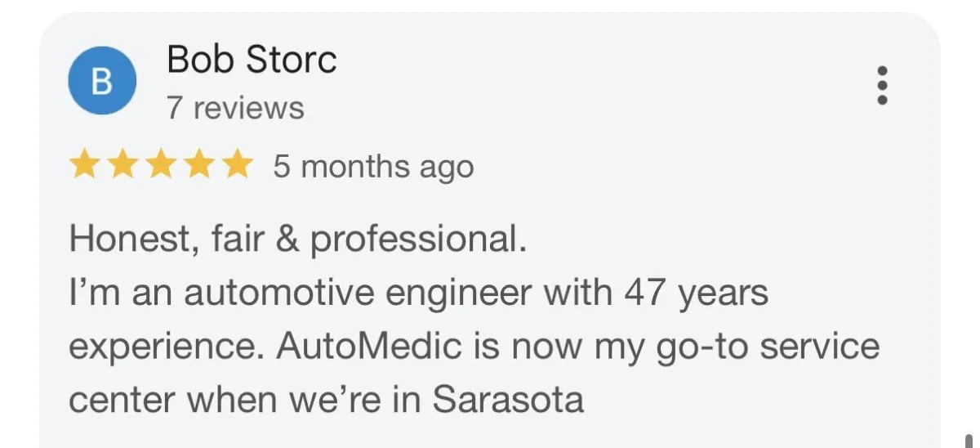Click the first gold rating star
The height and width of the screenshot is (448, 980).
(x=82, y=166)
